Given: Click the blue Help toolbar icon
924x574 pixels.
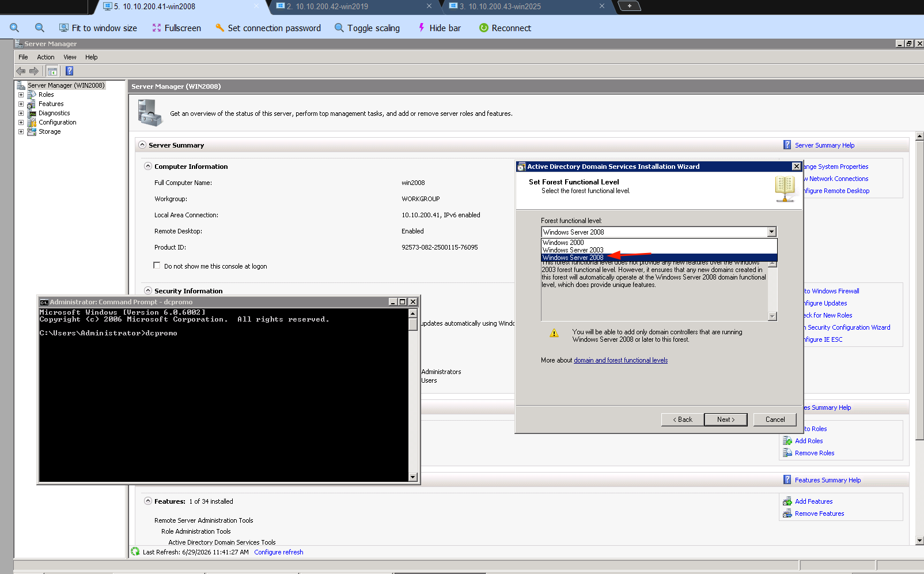Looking at the screenshot, I should click(x=69, y=71).
